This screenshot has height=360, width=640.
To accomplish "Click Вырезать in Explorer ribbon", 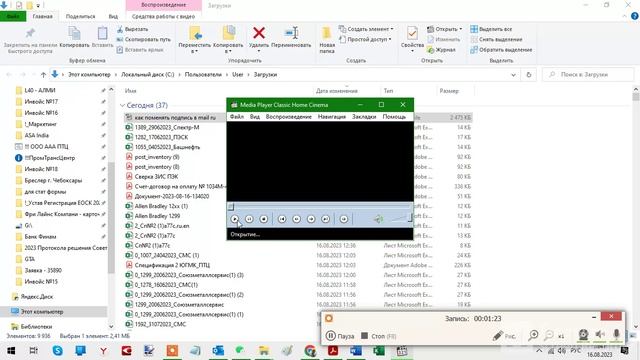I will pyautogui.click(x=132, y=29).
